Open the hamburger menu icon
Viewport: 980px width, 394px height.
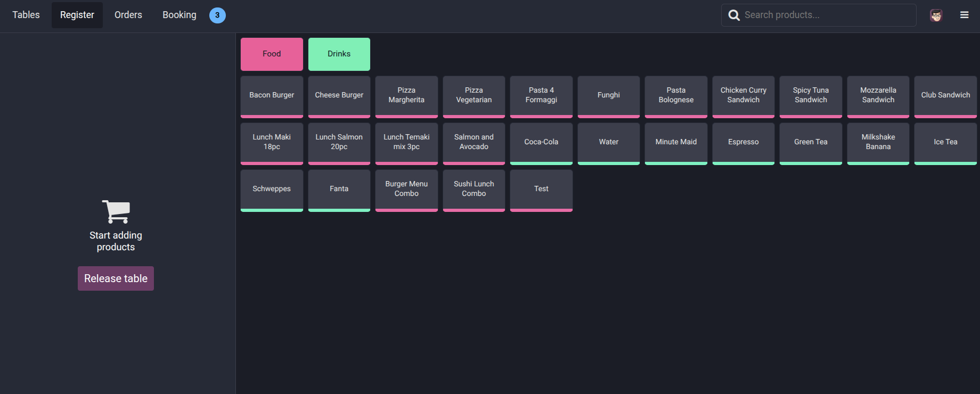click(x=964, y=15)
